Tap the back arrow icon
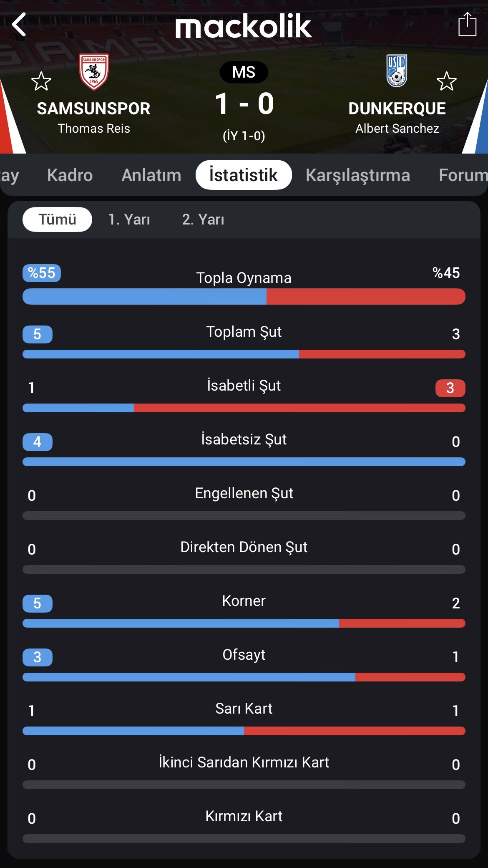The image size is (488, 868). click(19, 25)
